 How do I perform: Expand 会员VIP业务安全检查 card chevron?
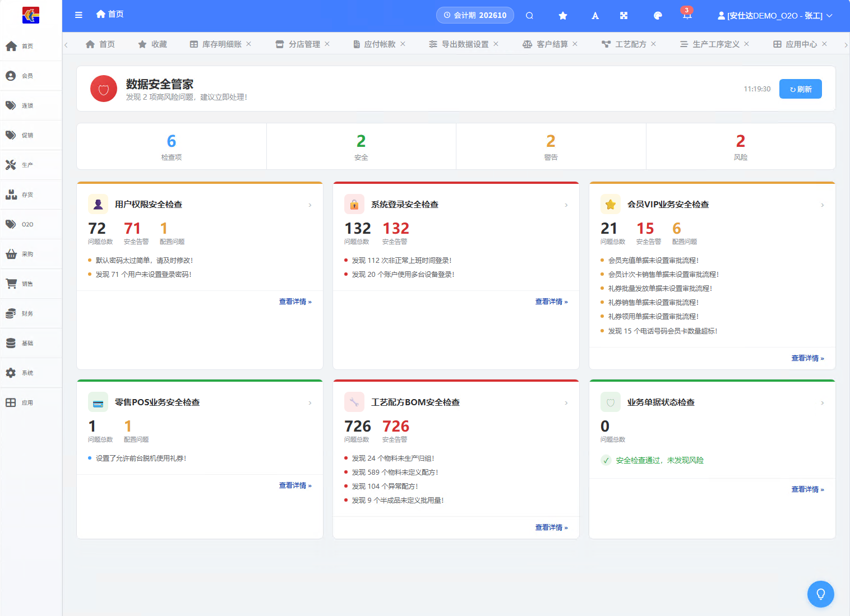tap(823, 205)
